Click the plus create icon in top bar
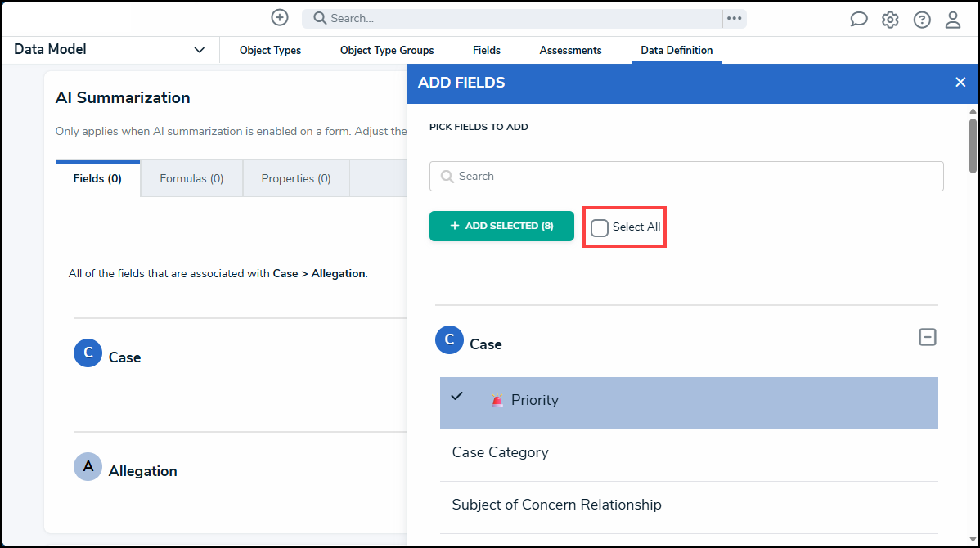Viewport: 980px width, 548px height. pos(280,17)
